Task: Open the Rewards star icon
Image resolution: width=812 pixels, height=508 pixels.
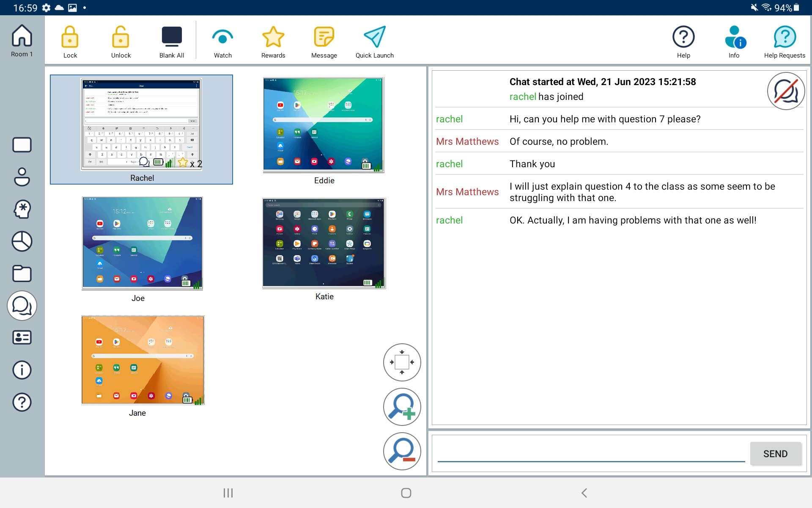Action: point(273,38)
